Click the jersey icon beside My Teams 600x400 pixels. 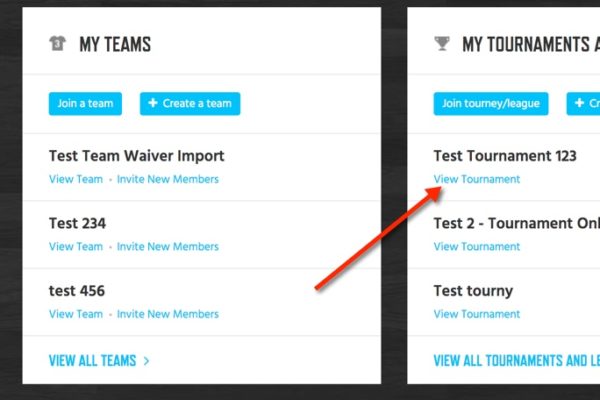(x=58, y=43)
